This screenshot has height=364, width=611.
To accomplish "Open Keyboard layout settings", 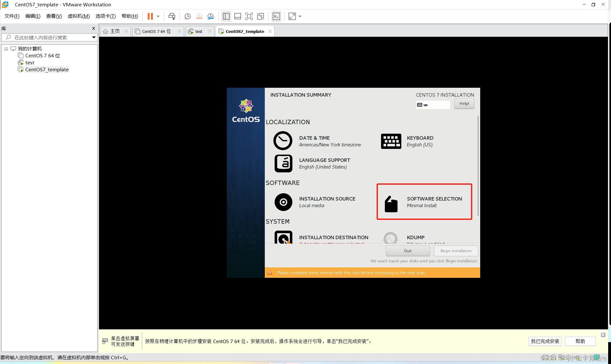I will [391, 141].
